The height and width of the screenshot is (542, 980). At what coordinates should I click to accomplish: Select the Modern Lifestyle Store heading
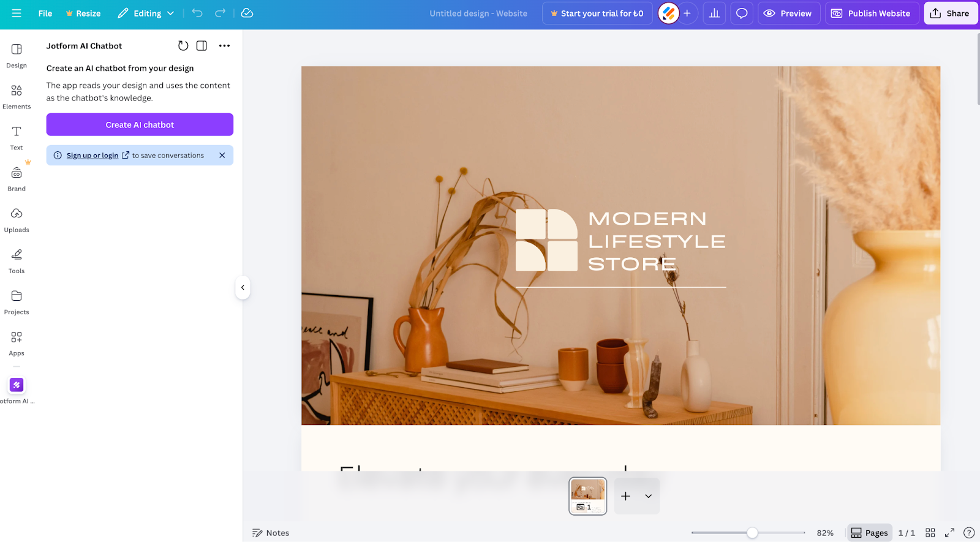coord(657,241)
